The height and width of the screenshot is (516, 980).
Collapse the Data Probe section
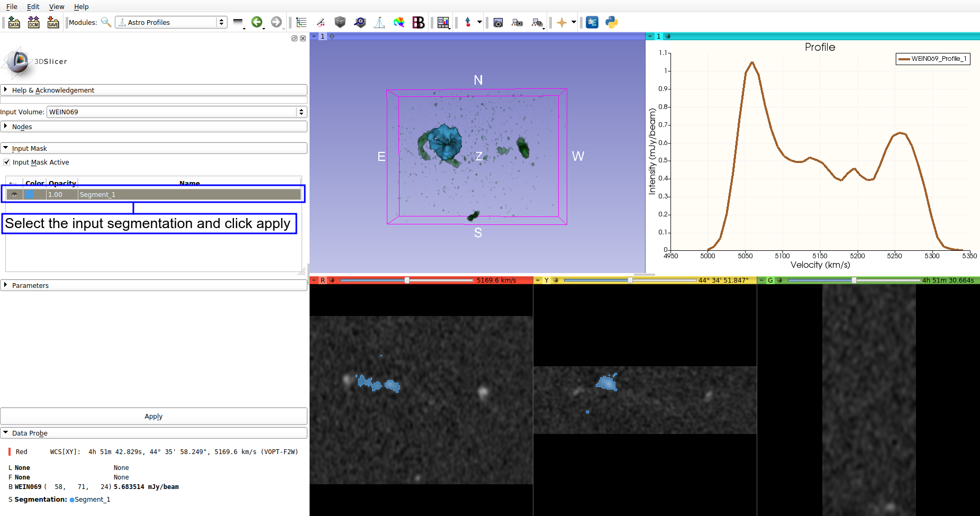pyautogui.click(x=153, y=433)
